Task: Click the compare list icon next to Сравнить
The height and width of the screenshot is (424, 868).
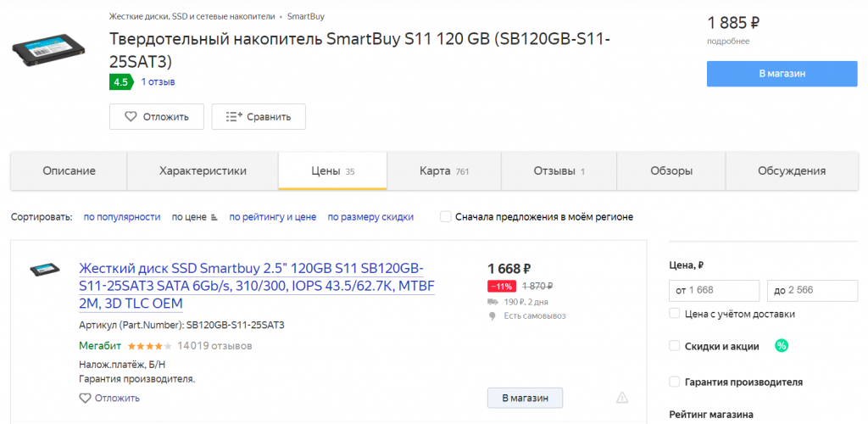Action: (x=234, y=117)
